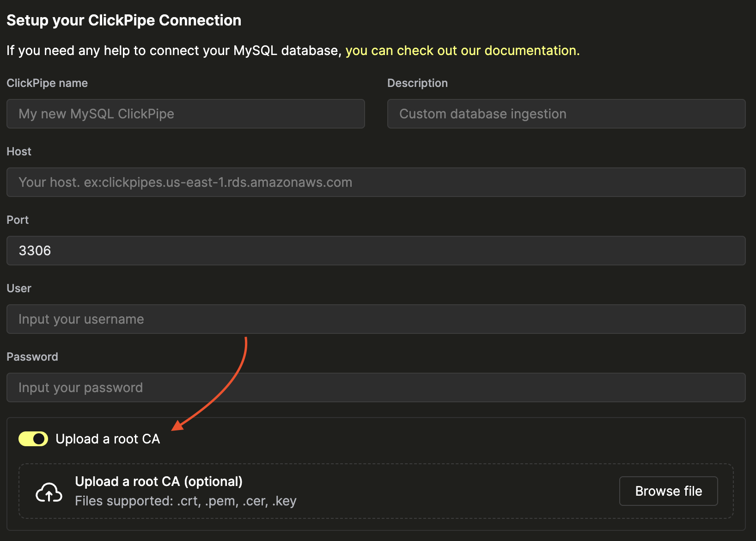Open the documentation link
The image size is (756, 541).
click(462, 50)
